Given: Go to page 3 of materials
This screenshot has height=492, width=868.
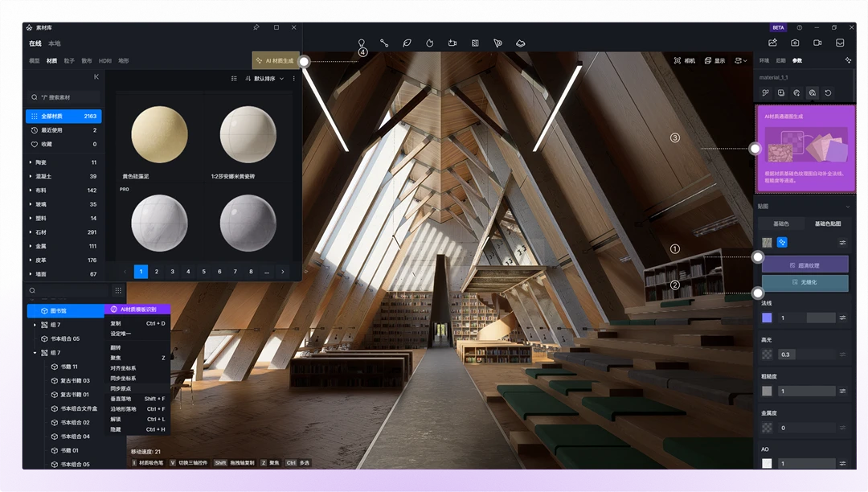Looking at the screenshot, I should (172, 272).
